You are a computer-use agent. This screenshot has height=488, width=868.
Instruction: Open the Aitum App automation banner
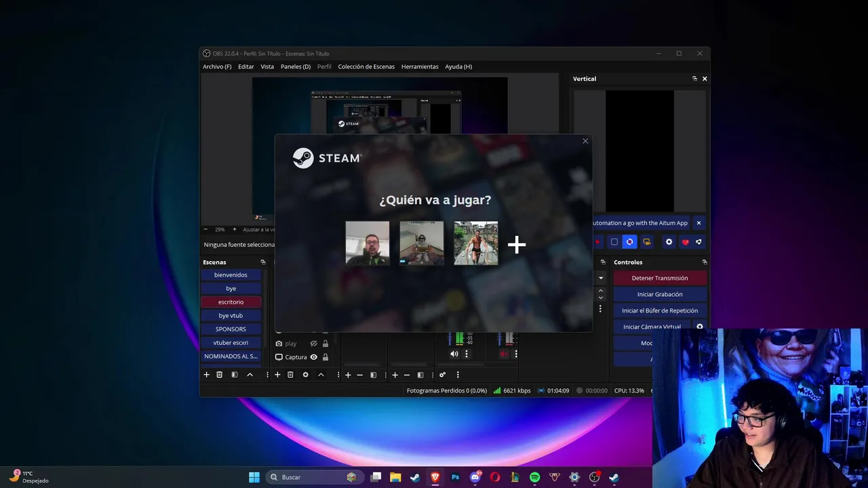640,223
